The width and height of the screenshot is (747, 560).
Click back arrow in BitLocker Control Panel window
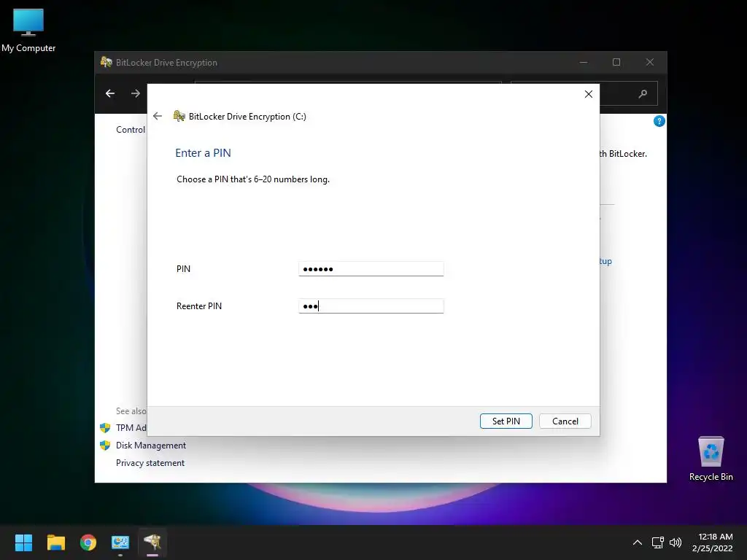pos(110,93)
